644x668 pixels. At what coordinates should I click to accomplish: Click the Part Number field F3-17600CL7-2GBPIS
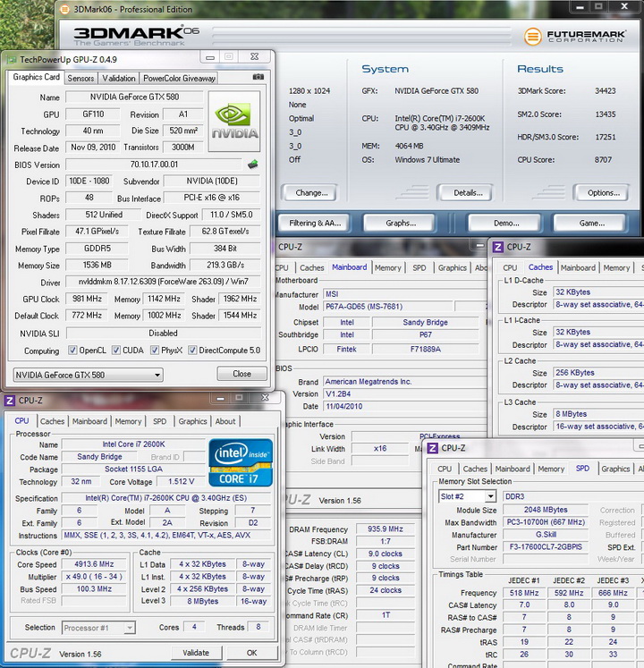point(546,546)
